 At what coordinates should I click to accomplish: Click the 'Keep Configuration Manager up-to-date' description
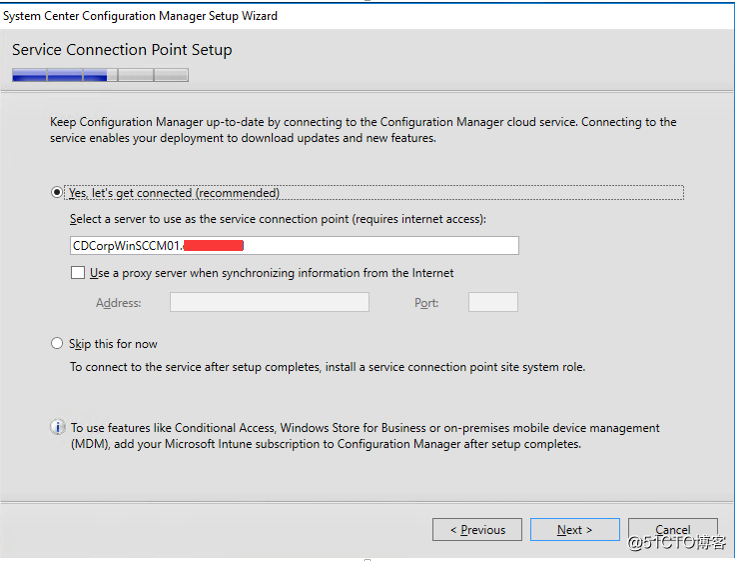click(x=363, y=130)
